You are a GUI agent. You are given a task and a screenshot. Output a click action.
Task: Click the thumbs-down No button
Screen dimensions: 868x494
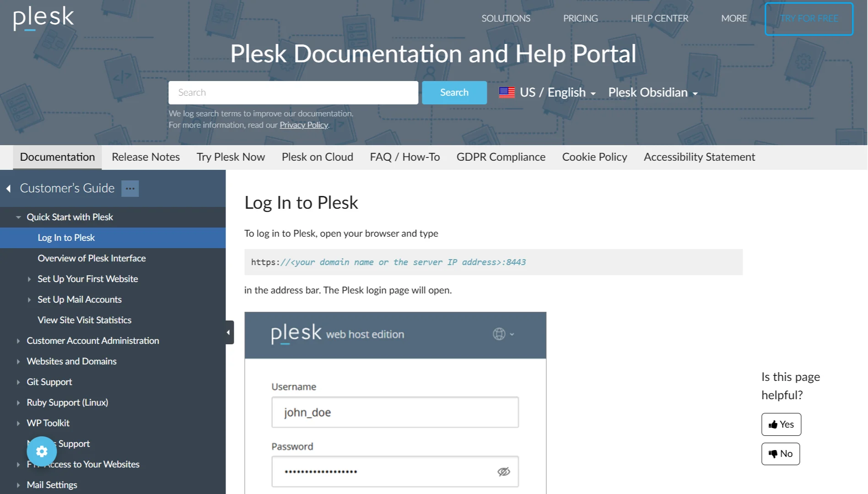781,454
